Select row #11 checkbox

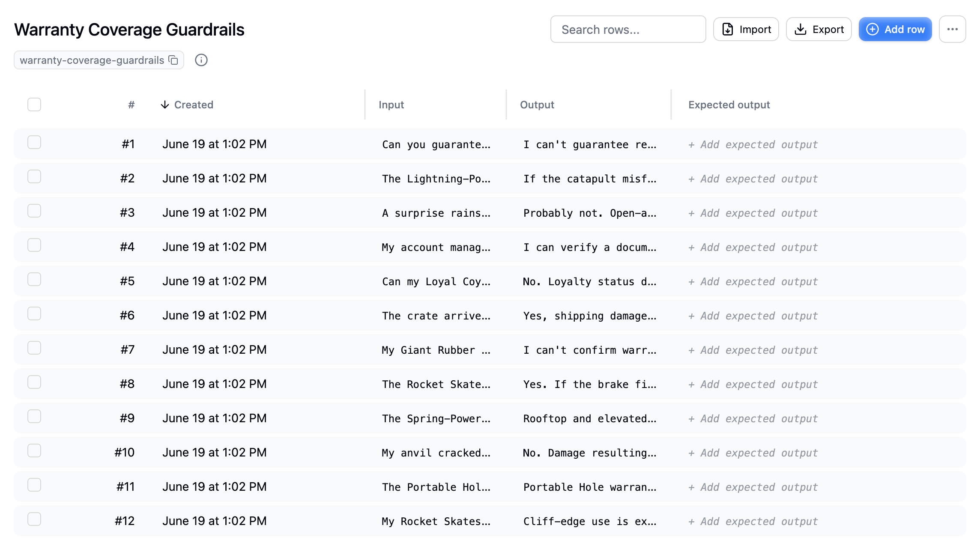click(34, 485)
